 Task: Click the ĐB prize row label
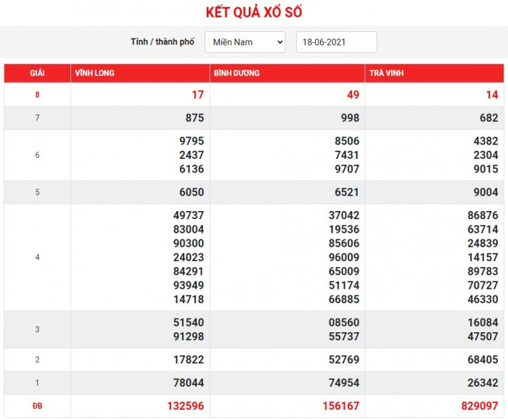(37, 406)
